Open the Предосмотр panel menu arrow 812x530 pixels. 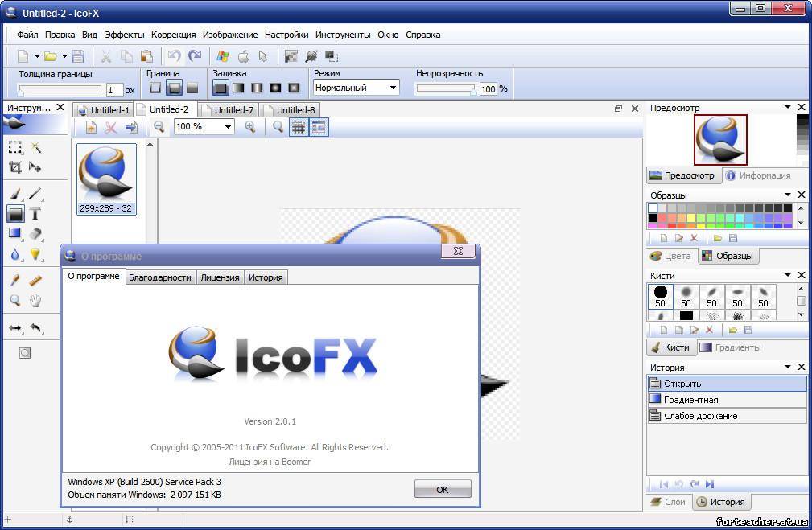pos(788,107)
